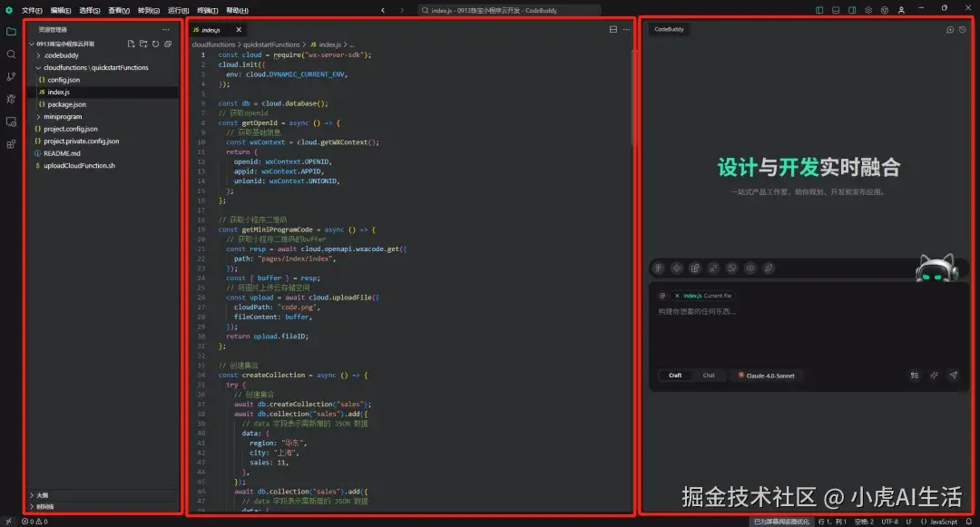Viewport: 980px width, 527px height.
Task: Collapse all folders in the explorer
Action: (x=168, y=44)
